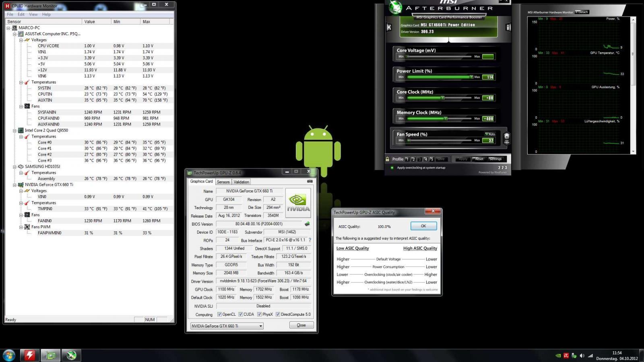Toggle the PhysX checkbox
Screen dimensions: 644x362
[260, 315]
